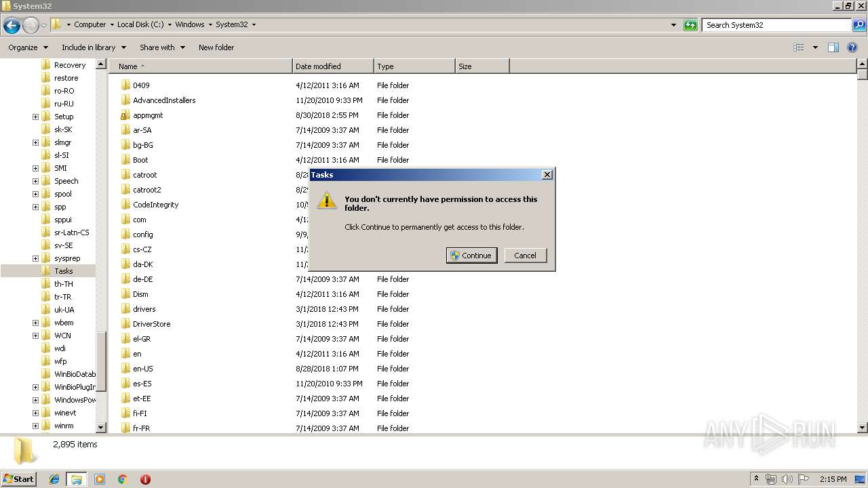
Task: Click the Tasks folder in the tree
Action: point(63,271)
